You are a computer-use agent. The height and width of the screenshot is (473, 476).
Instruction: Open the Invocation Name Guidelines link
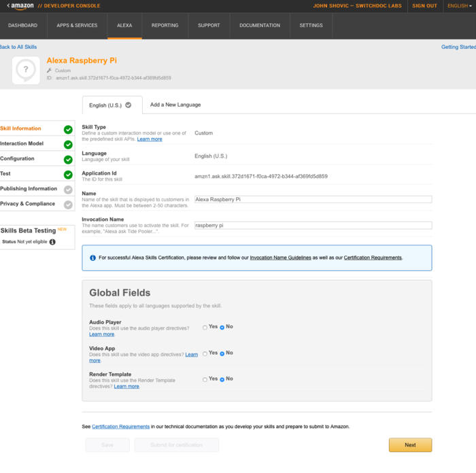click(x=280, y=258)
